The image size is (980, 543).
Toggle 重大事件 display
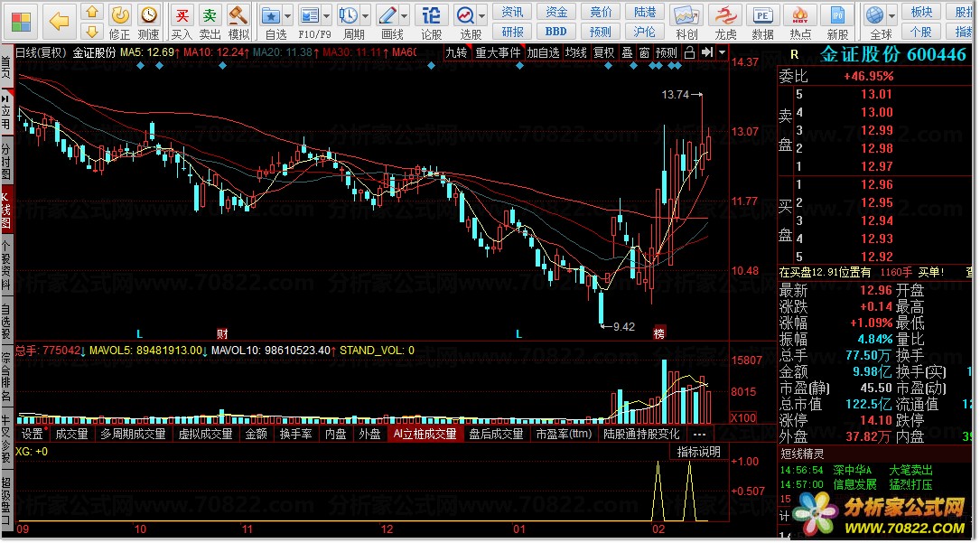click(498, 52)
